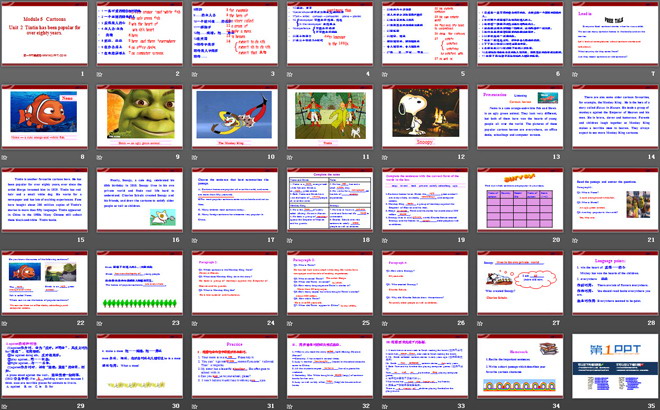Click star icon under Monkey King slide 10
Image resolution: width=660 pixels, height=410 pixels.
click(x=194, y=157)
